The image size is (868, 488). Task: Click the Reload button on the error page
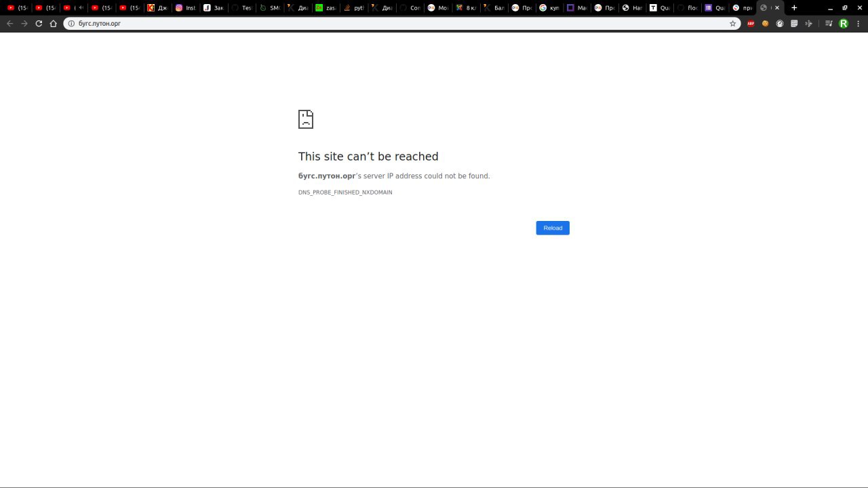coord(553,228)
